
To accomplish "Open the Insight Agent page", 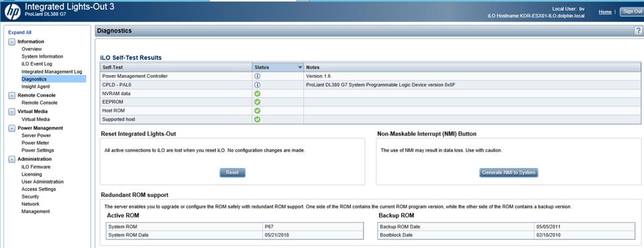I will (36, 86).
